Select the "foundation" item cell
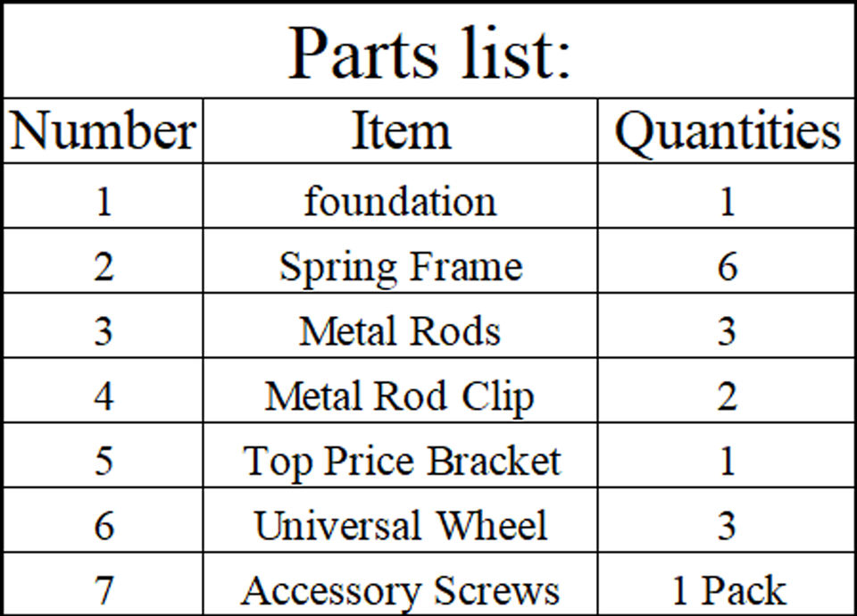The width and height of the screenshot is (857, 616). pyautogui.click(x=401, y=201)
